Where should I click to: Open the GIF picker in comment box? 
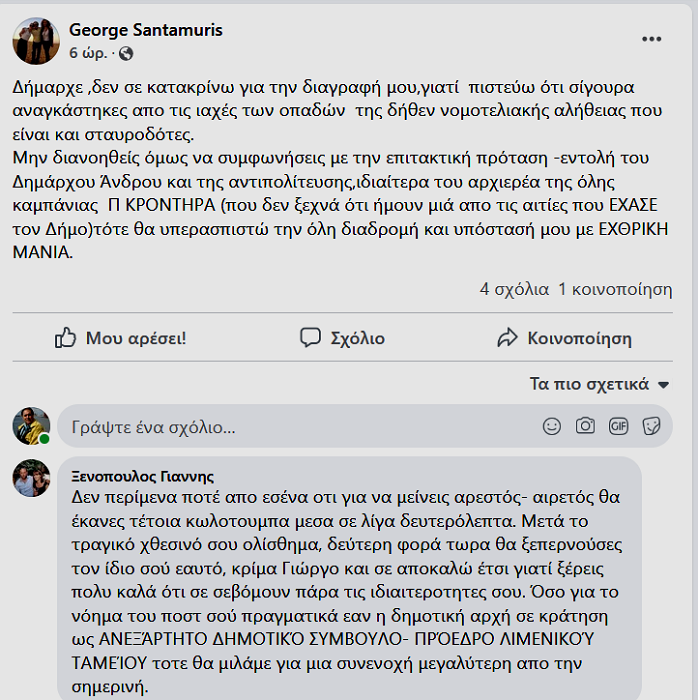[618, 426]
